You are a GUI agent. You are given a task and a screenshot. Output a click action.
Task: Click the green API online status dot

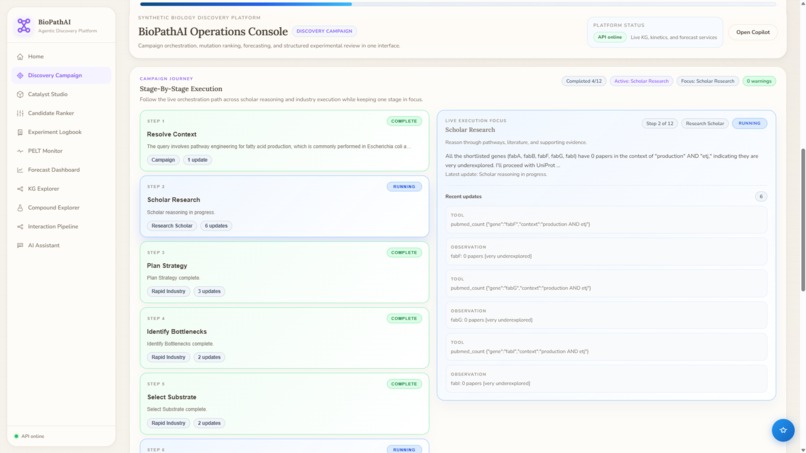[x=16, y=436]
